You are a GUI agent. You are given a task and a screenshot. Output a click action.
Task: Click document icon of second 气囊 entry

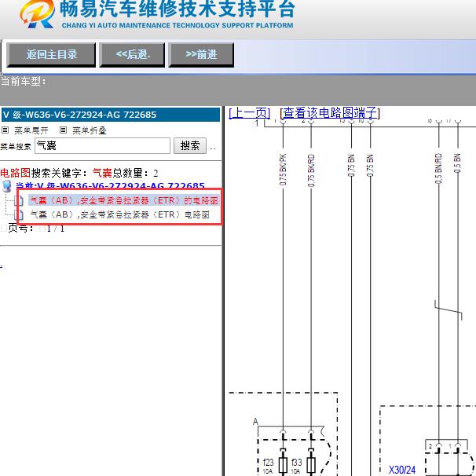click(19, 214)
